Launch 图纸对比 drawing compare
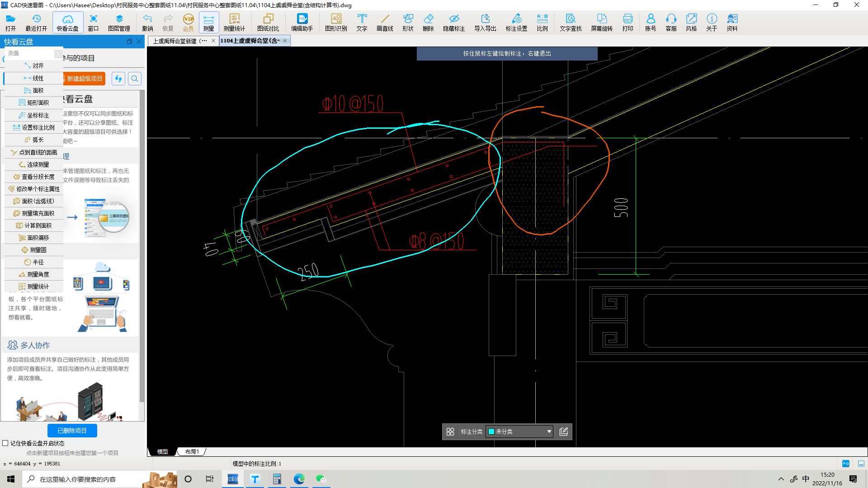This screenshot has width=868, height=488. (x=268, y=22)
